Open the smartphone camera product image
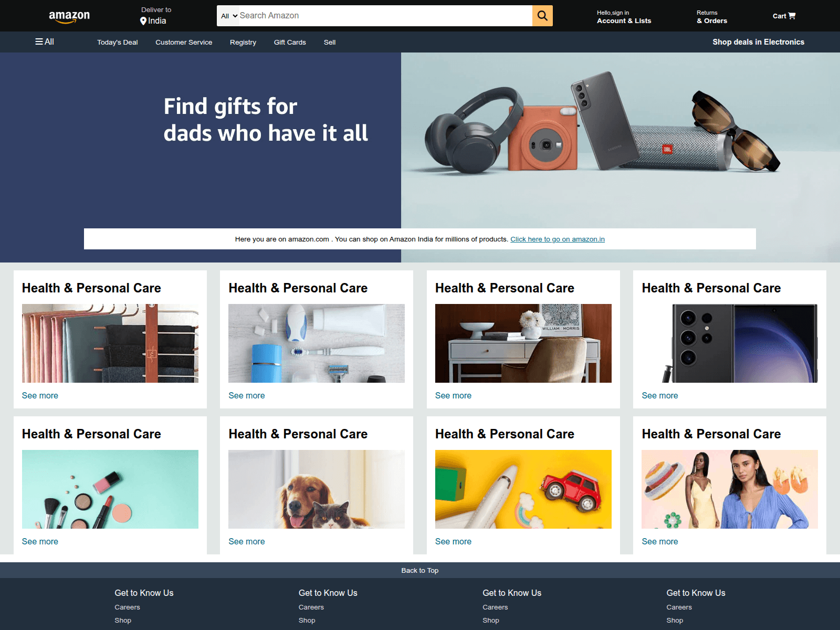The image size is (840, 630). click(730, 343)
